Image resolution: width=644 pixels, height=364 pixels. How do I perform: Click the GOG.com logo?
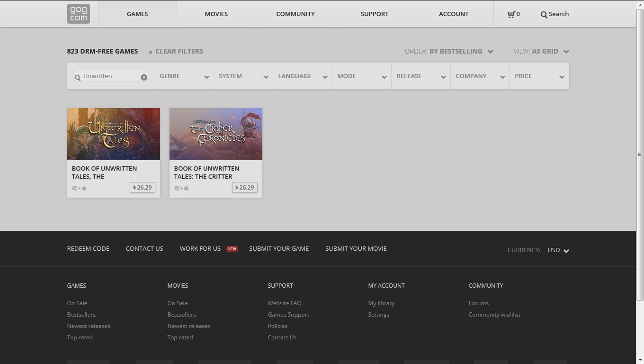(x=78, y=14)
